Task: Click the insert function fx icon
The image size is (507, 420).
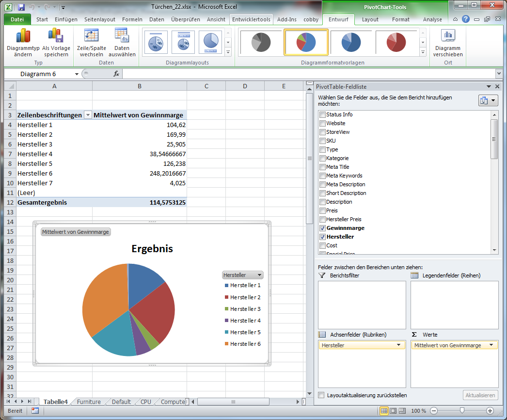Action: [x=116, y=74]
